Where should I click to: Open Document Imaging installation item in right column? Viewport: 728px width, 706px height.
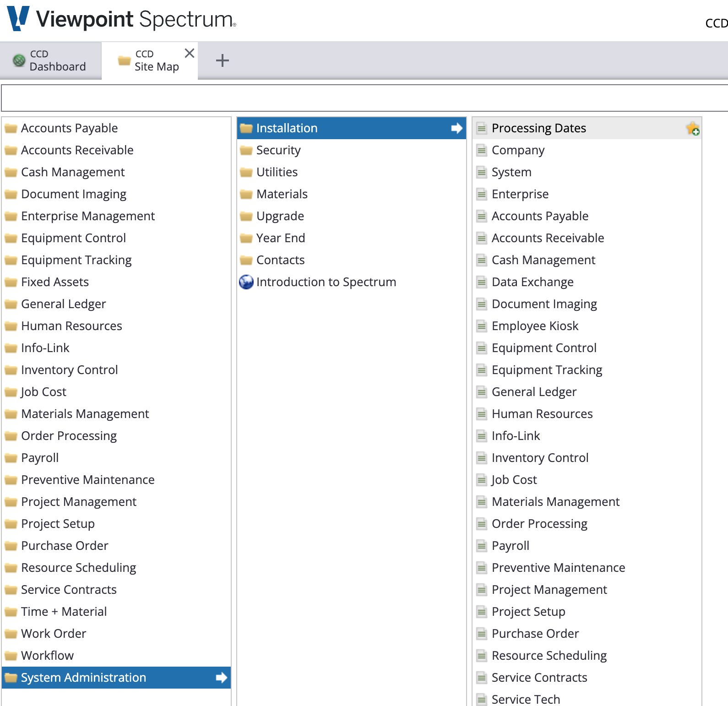pyautogui.click(x=587, y=304)
